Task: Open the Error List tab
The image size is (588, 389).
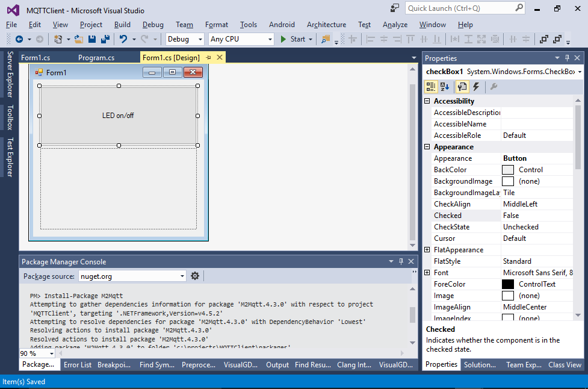Action: [78, 365]
